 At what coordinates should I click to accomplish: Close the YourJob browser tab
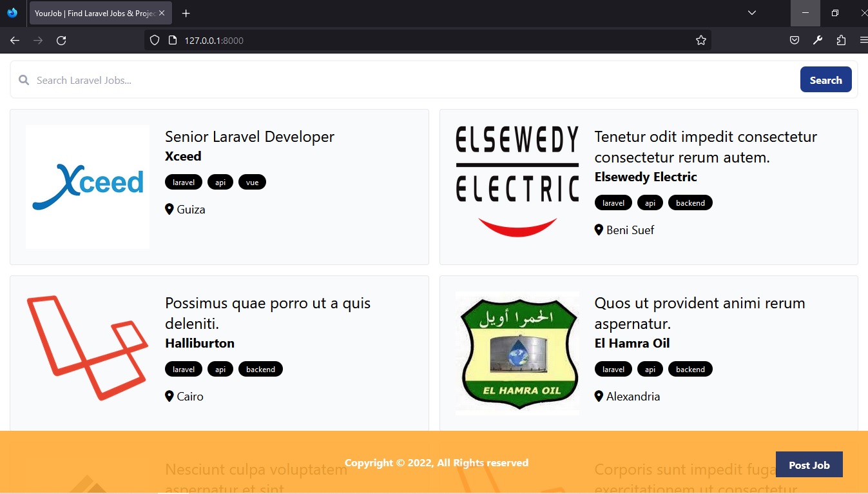click(162, 14)
